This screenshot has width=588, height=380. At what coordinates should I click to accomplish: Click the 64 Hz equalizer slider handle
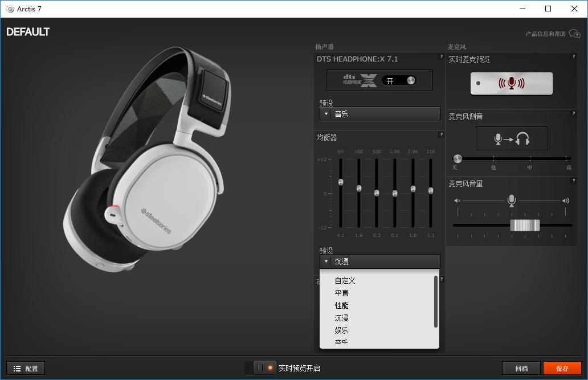341,182
